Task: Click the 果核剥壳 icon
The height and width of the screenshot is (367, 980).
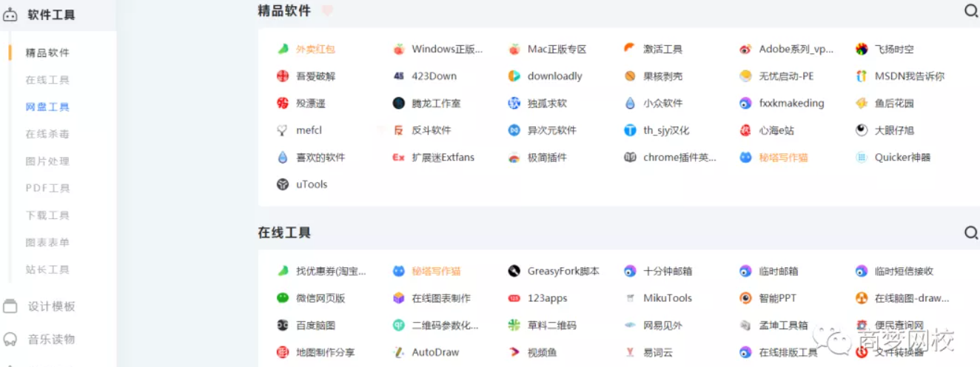Action: click(630, 76)
